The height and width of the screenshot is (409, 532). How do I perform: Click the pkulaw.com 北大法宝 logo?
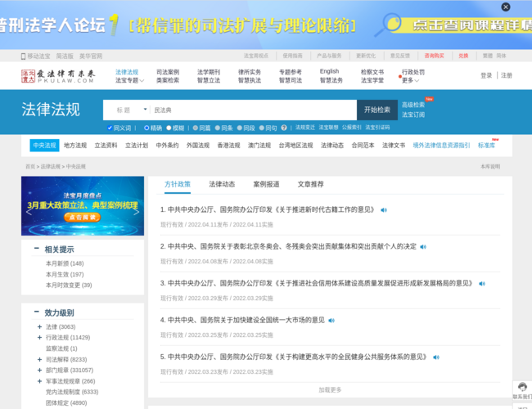(x=58, y=77)
